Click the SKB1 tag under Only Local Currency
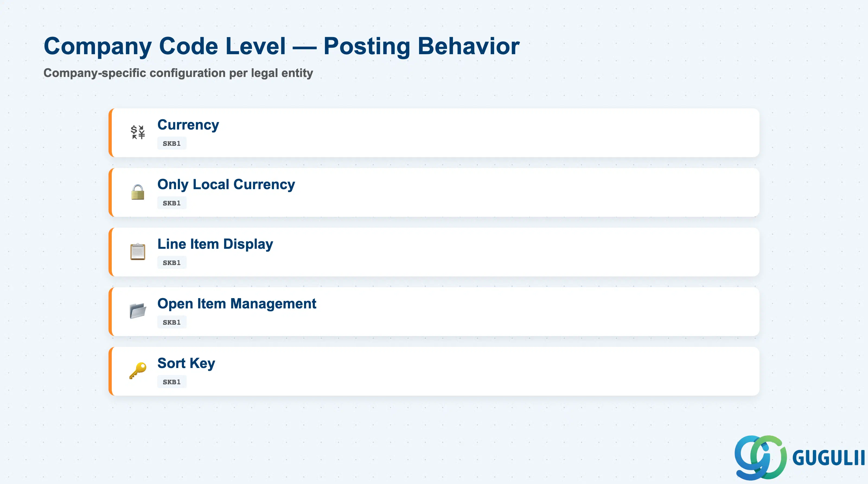Viewport: 868px width, 484px height. tap(172, 203)
